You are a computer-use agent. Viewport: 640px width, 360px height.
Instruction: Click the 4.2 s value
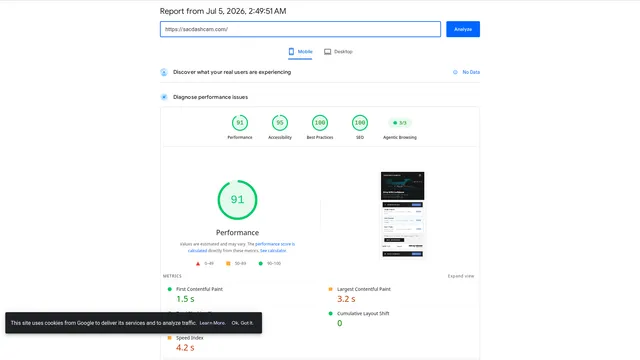click(x=185, y=348)
